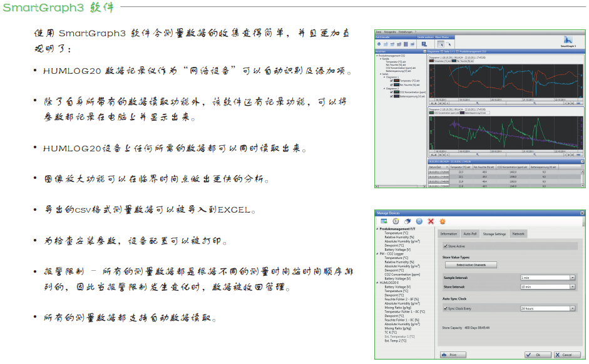589x364 pixels.
Task: Select "CO2 Concentration [ppm]" in the device tree
Action: click(402, 275)
